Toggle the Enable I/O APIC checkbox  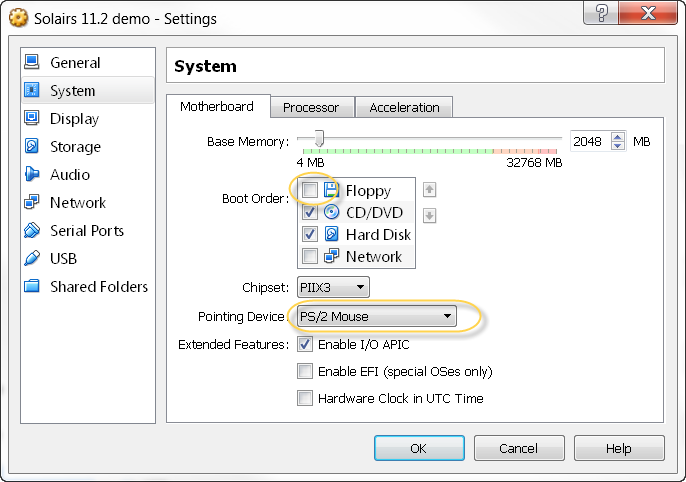tap(305, 345)
